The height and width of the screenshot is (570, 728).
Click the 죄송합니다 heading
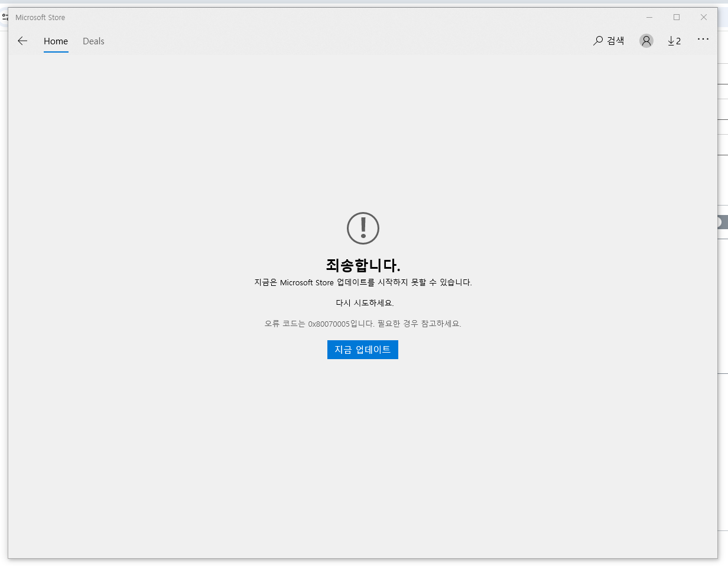363,265
